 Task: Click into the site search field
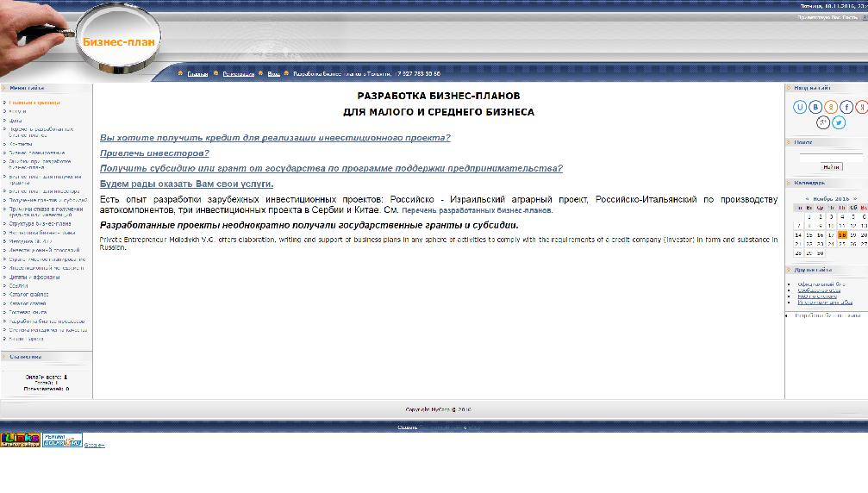pos(831,157)
